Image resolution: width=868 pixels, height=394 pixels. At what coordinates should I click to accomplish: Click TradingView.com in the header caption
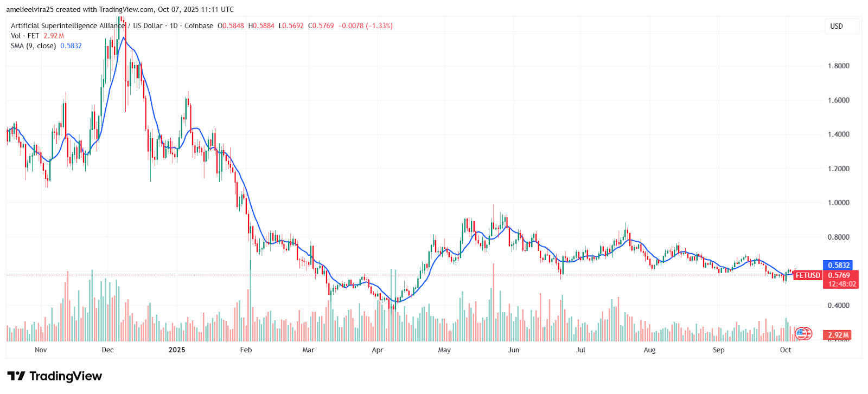point(126,9)
